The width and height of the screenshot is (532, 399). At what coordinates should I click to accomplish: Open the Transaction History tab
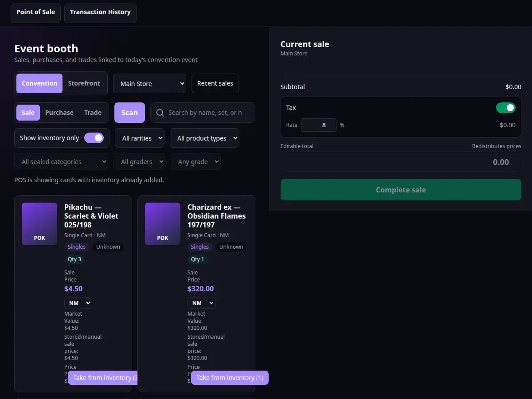[x=100, y=13]
